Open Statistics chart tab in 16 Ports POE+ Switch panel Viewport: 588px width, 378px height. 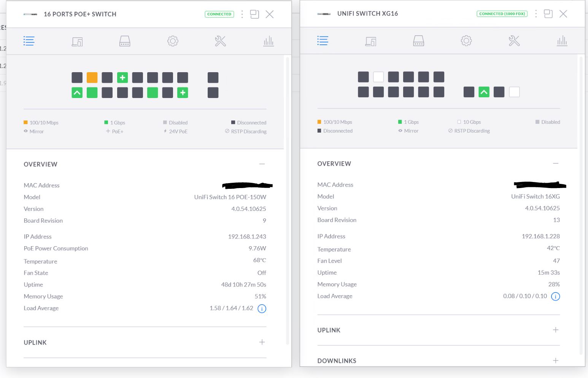(x=269, y=41)
